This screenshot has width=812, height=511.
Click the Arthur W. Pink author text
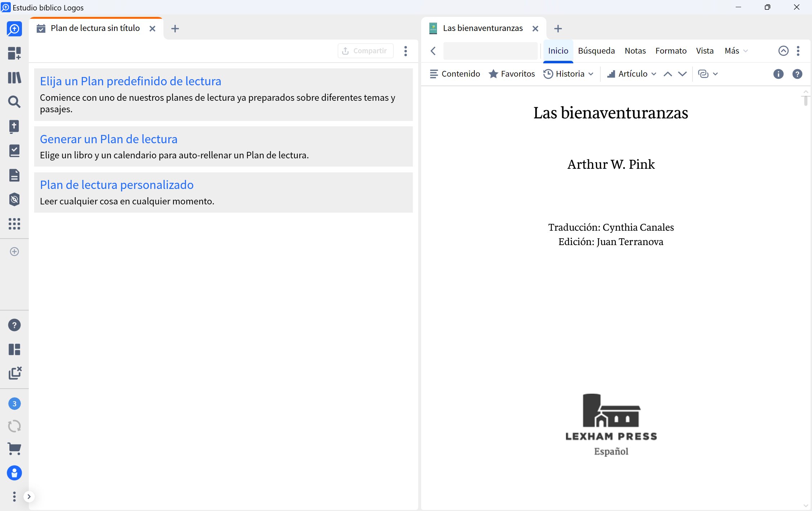tap(611, 164)
